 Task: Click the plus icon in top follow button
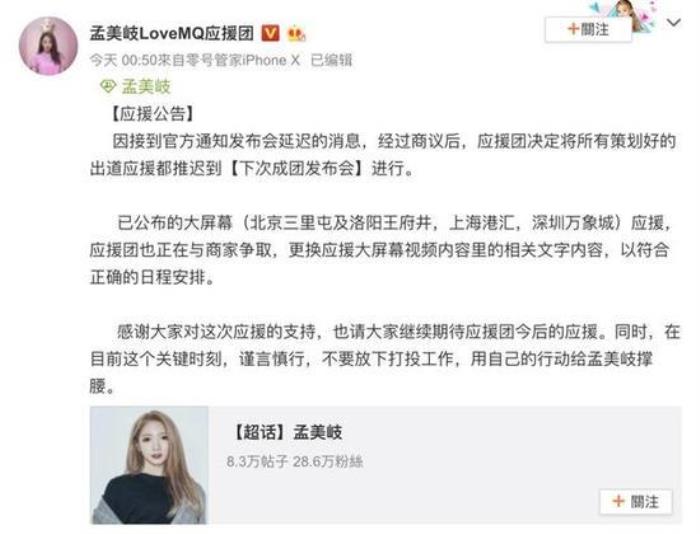click(573, 29)
